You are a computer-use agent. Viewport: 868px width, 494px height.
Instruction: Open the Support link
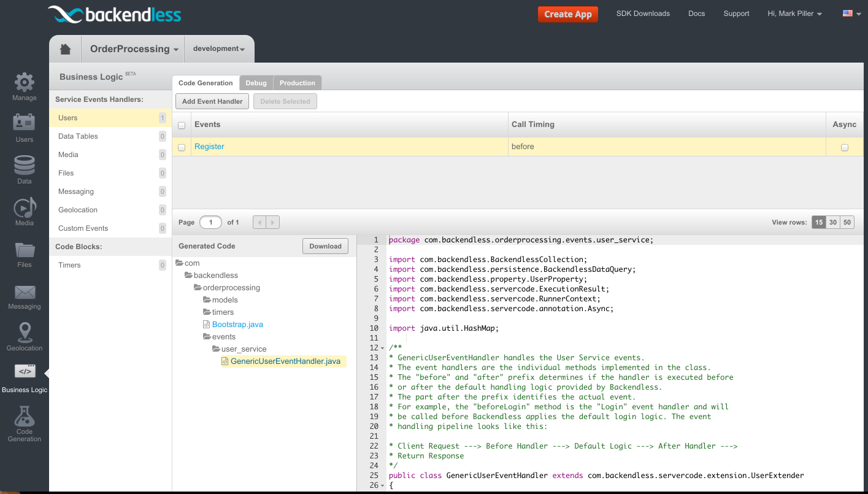point(736,14)
